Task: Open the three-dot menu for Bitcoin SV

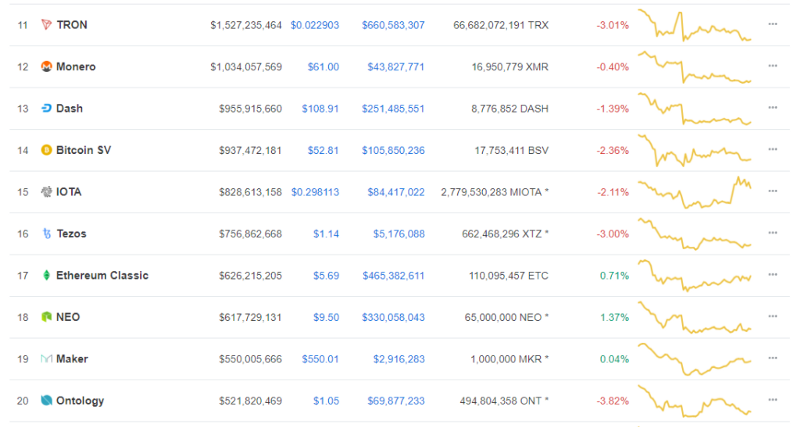Action: (x=772, y=149)
